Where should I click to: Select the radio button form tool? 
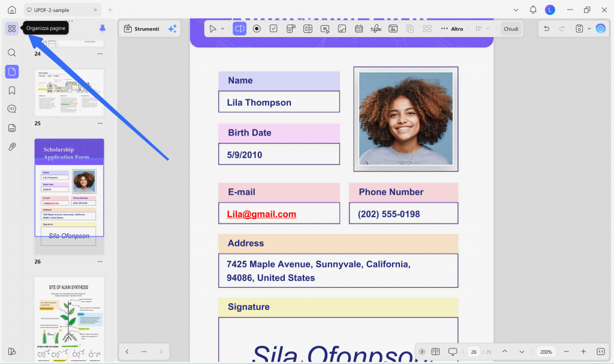pos(257,29)
